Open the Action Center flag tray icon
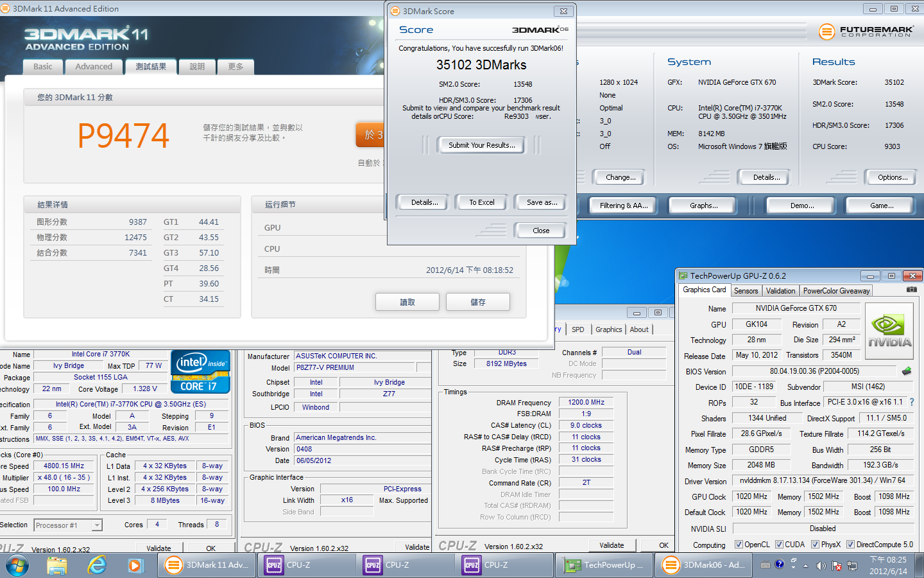The width and height of the screenshot is (924, 578). 837,565
